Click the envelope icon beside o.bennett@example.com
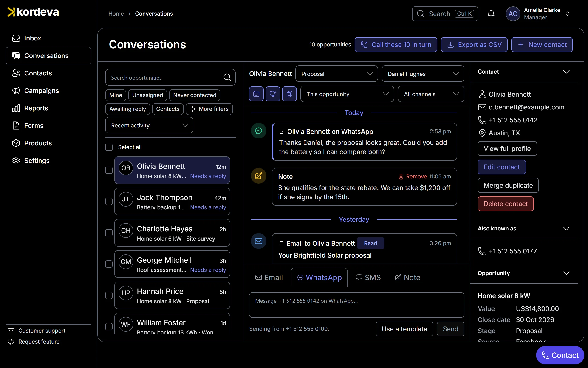Image resolution: width=588 pixels, height=368 pixels. click(x=482, y=107)
